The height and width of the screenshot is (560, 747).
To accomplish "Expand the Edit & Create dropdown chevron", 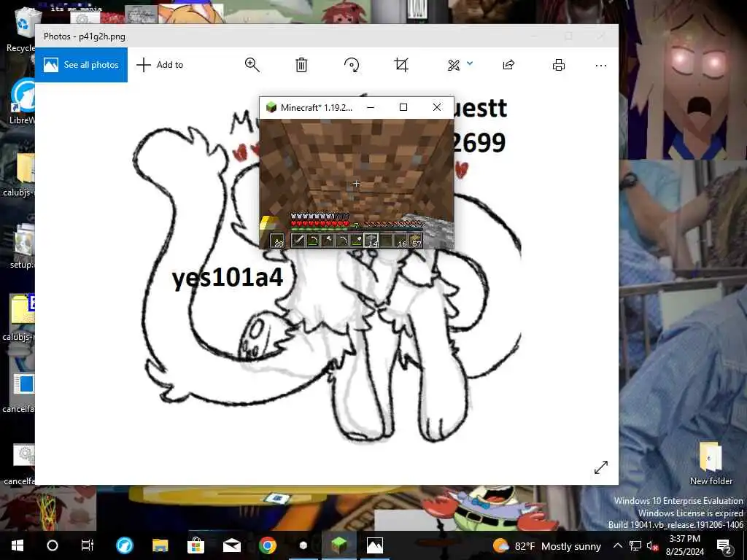I will tap(470, 63).
